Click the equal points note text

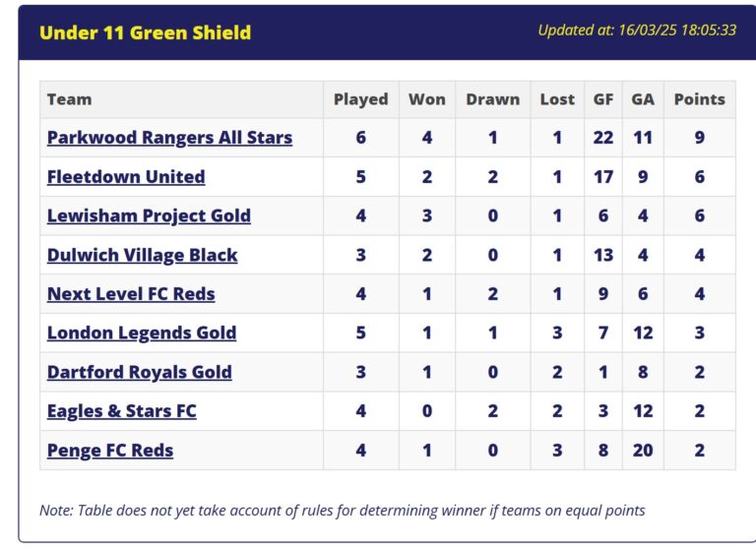[x=343, y=511]
